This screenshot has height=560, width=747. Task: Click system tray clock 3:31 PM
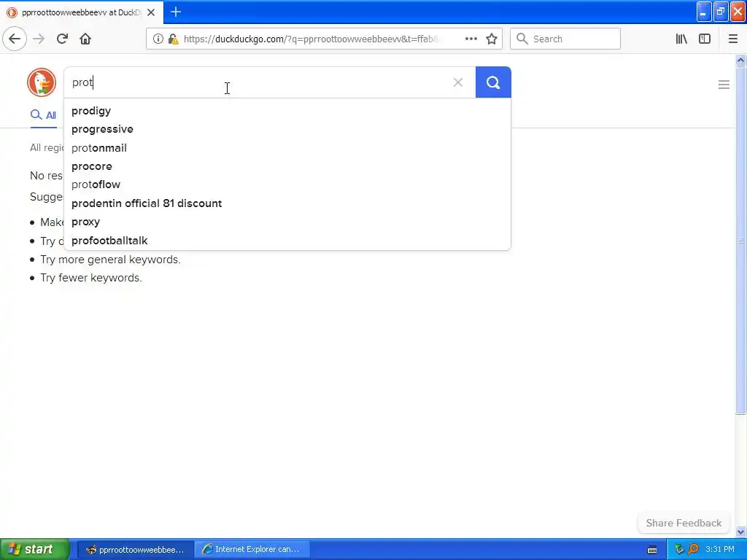click(x=720, y=550)
